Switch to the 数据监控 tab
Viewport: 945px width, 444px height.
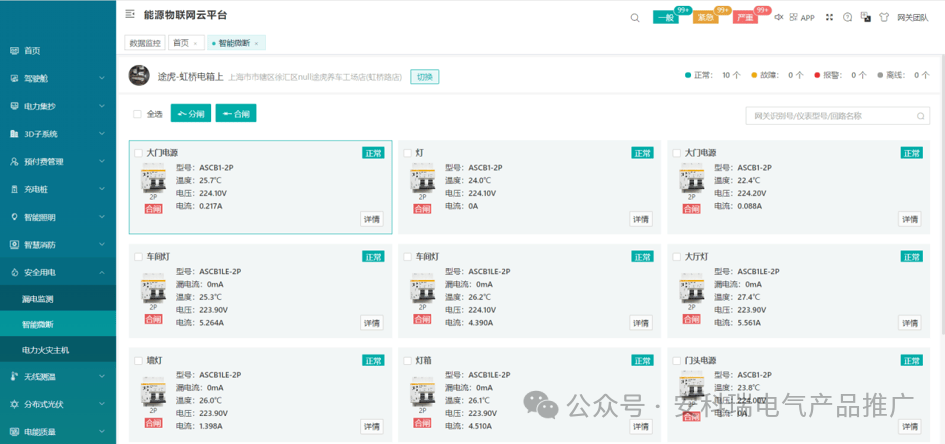click(x=145, y=43)
